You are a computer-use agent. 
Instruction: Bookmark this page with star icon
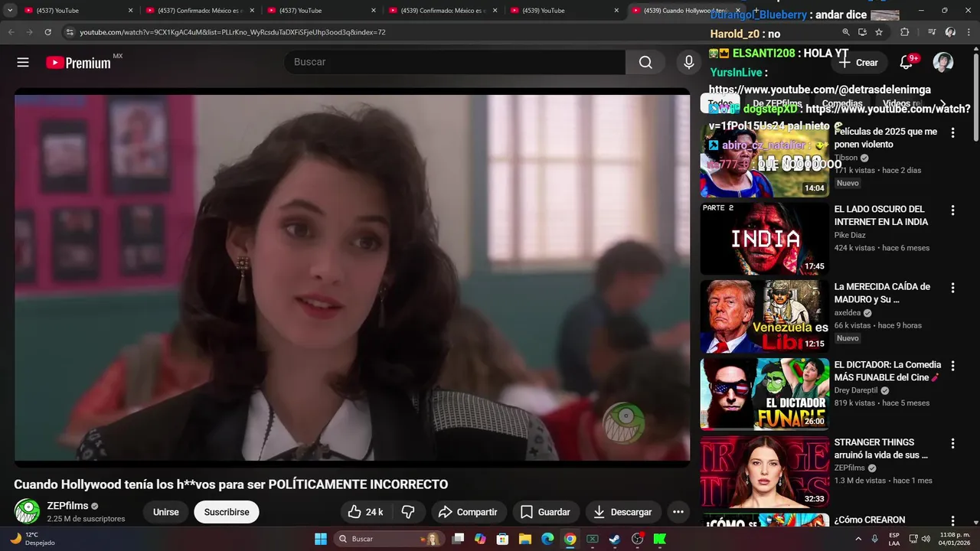pos(879,32)
